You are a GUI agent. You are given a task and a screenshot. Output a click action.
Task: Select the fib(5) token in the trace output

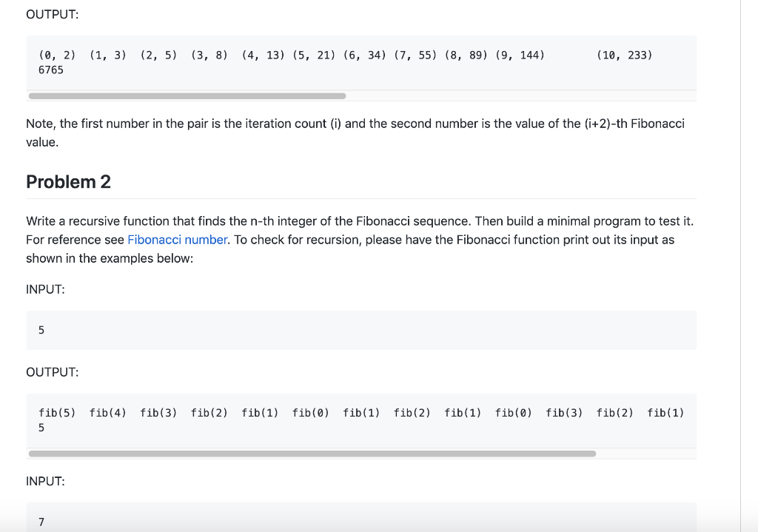tap(56, 413)
